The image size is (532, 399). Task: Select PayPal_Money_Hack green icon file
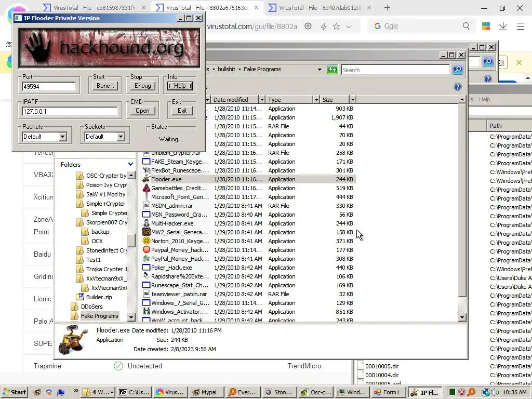click(x=146, y=259)
